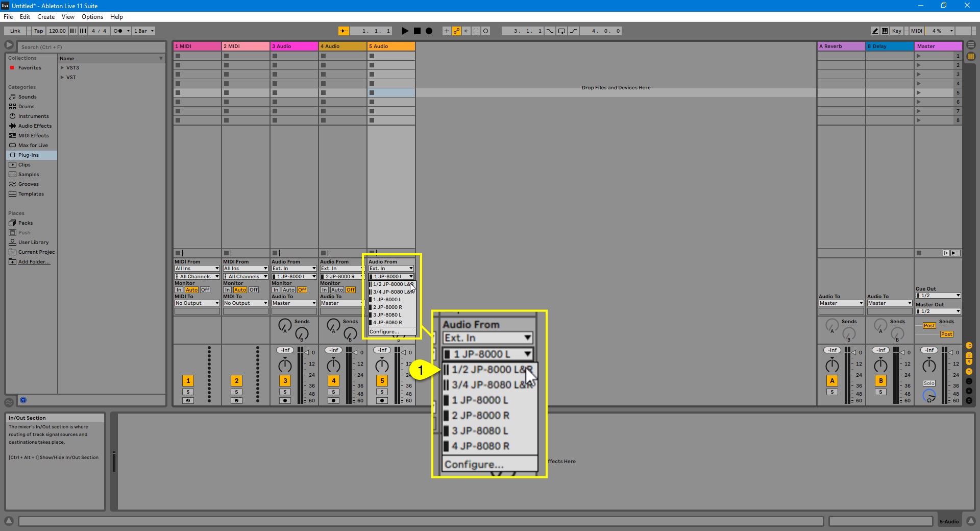Open Master Out 1/2 dropdown
Image resolution: width=980 pixels, height=531 pixels.
pyautogui.click(x=938, y=311)
